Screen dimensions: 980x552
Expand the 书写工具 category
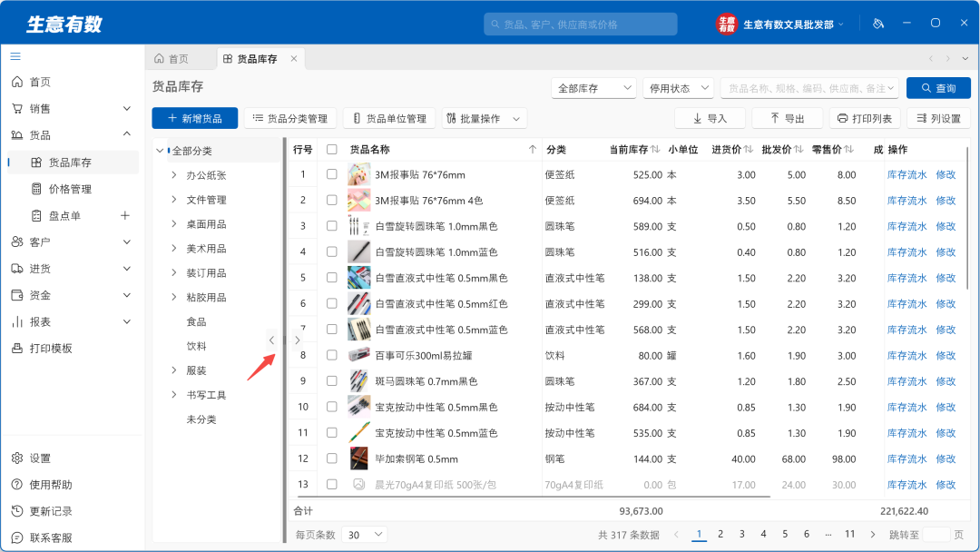[173, 394]
